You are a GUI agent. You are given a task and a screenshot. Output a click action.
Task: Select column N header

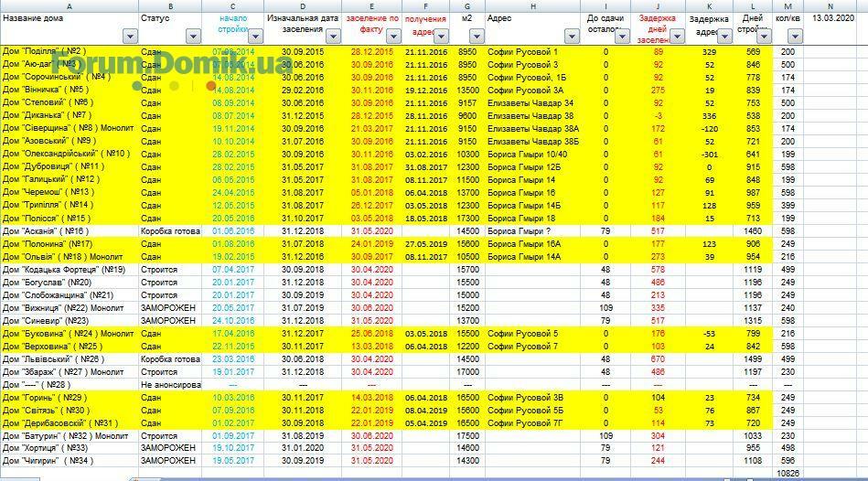(x=830, y=6)
